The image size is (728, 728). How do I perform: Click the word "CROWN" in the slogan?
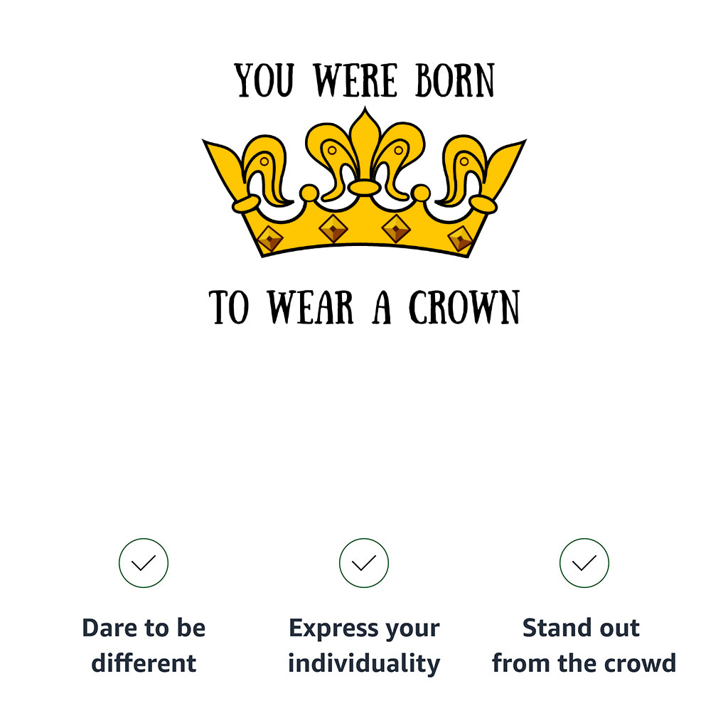tap(464, 307)
